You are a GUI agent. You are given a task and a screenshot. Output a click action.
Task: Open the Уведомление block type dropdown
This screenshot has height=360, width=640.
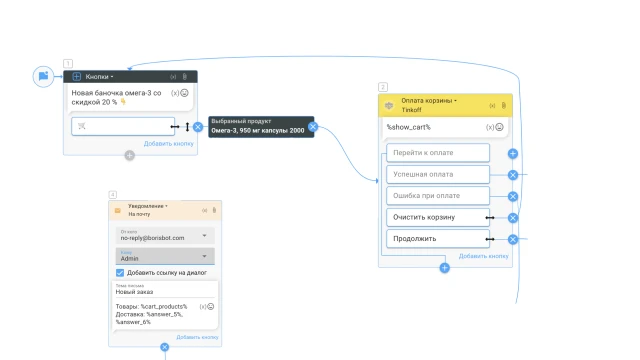click(148, 206)
